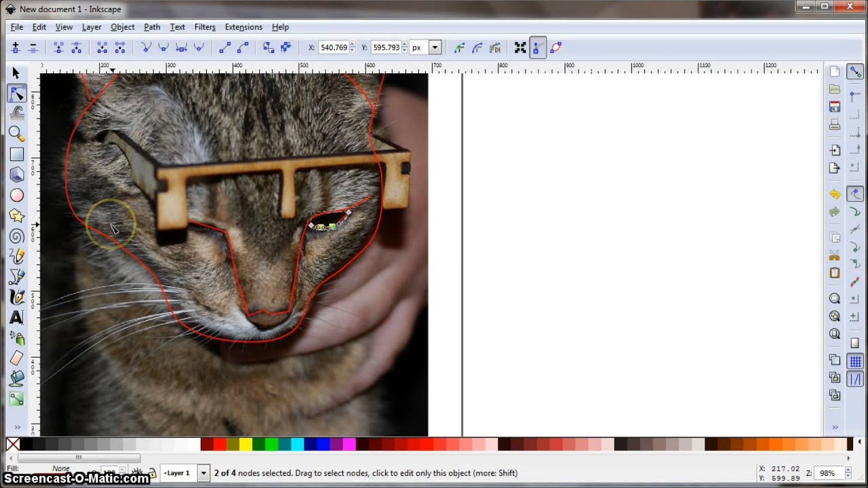Click Delete selected nodes icon

(33, 47)
